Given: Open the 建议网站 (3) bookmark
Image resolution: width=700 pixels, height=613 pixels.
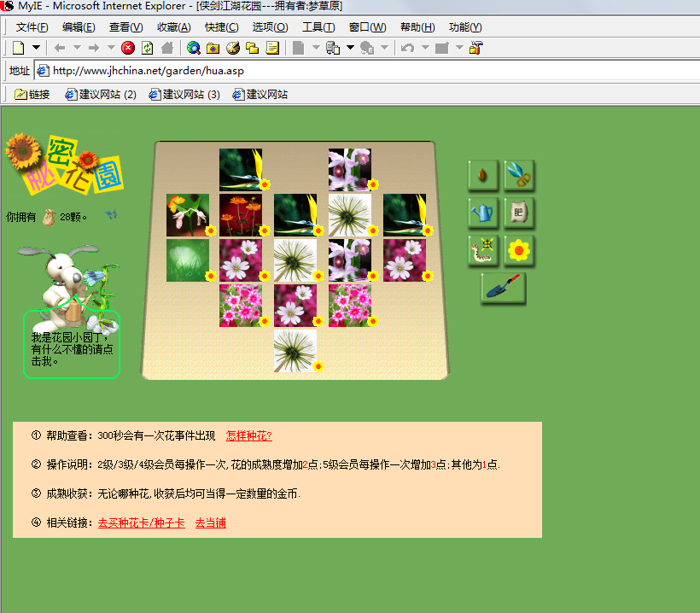Looking at the screenshot, I should click(184, 95).
